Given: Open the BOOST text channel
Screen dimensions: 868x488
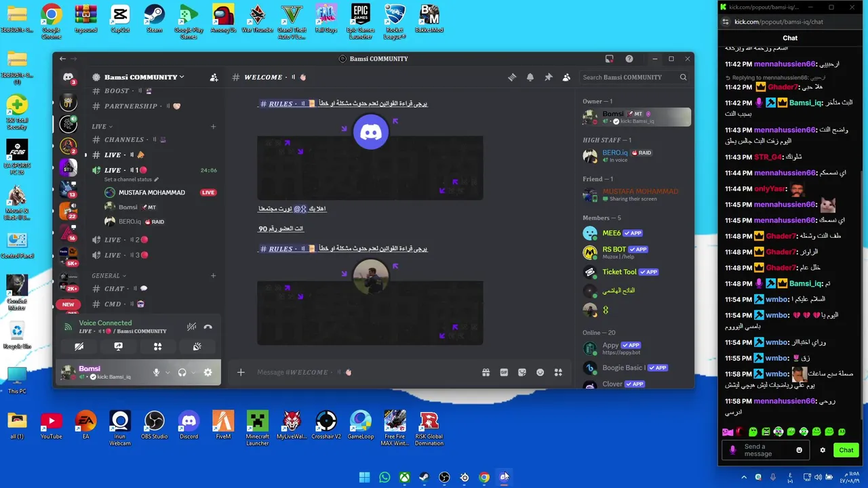Looking at the screenshot, I should pos(155,91).
